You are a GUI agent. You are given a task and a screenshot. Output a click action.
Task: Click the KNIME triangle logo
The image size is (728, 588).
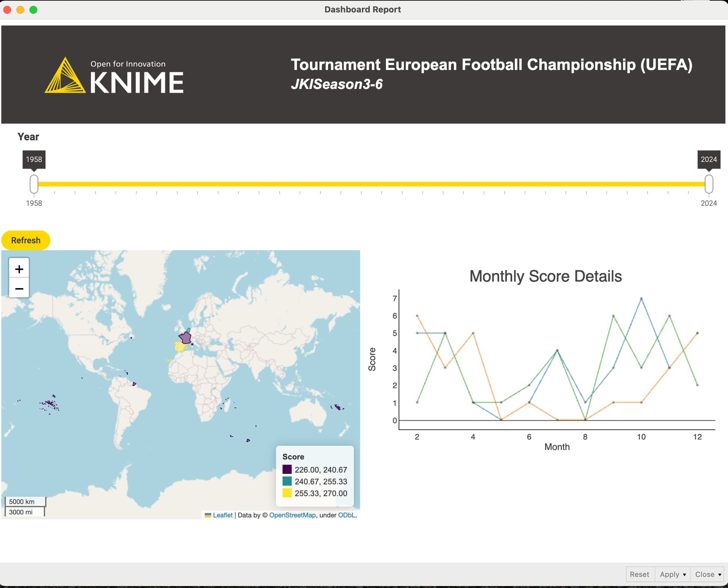pyautogui.click(x=65, y=75)
